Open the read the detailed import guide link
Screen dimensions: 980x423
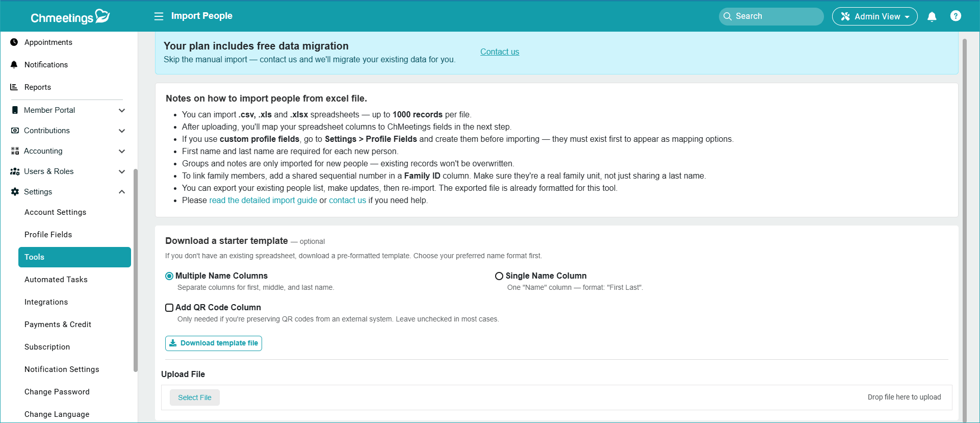coord(263,201)
